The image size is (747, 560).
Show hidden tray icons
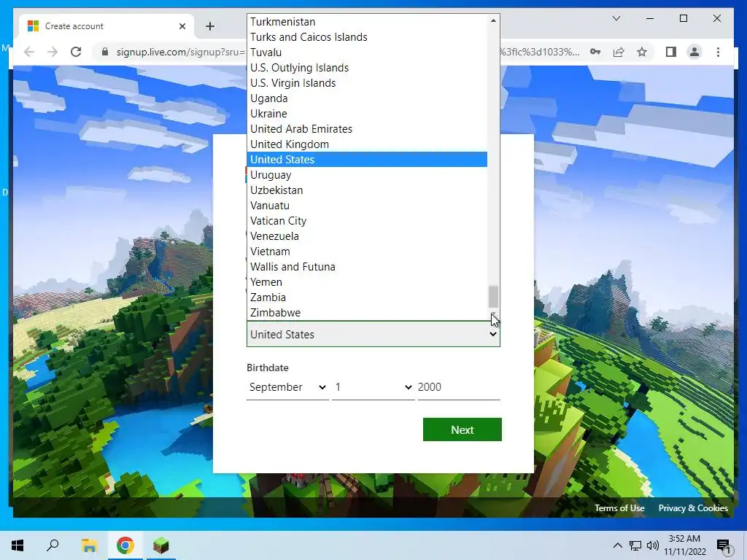click(x=617, y=545)
